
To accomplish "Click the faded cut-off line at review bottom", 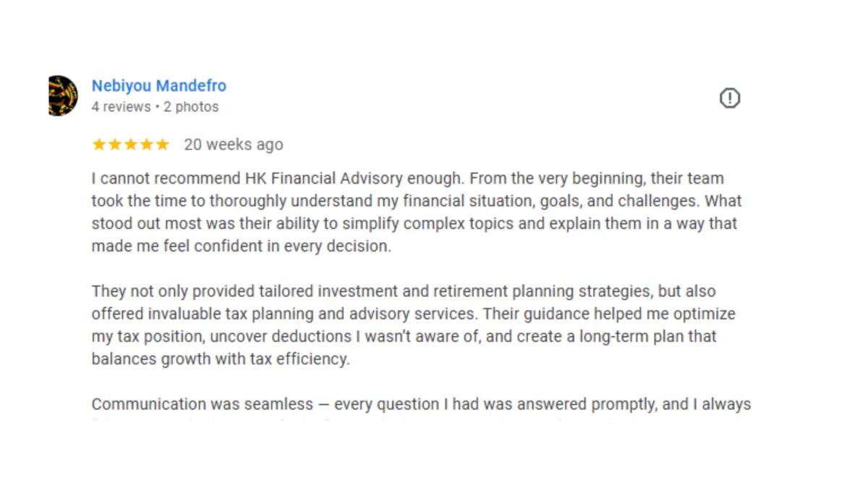I will [x=421, y=419].
